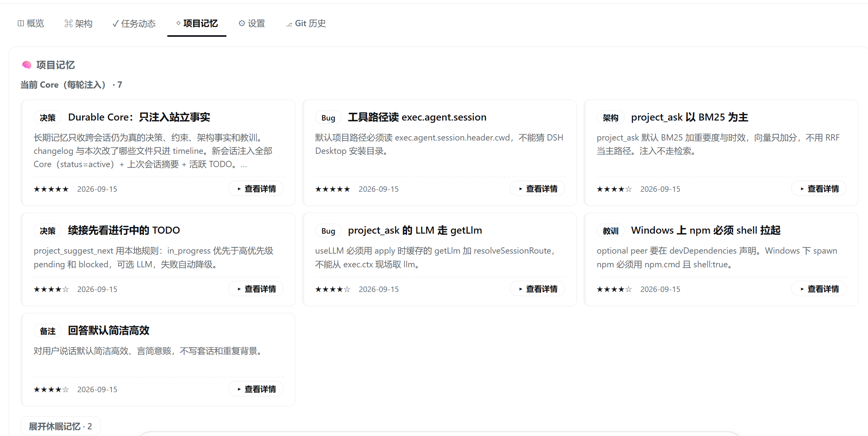Open the Git 历史 tab
The height and width of the screenshot is (436, 868).
306,23
